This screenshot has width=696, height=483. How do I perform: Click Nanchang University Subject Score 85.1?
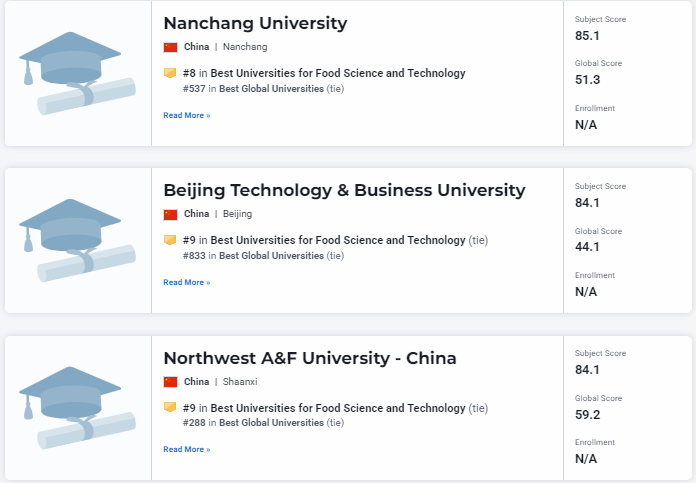click(587, 36)
